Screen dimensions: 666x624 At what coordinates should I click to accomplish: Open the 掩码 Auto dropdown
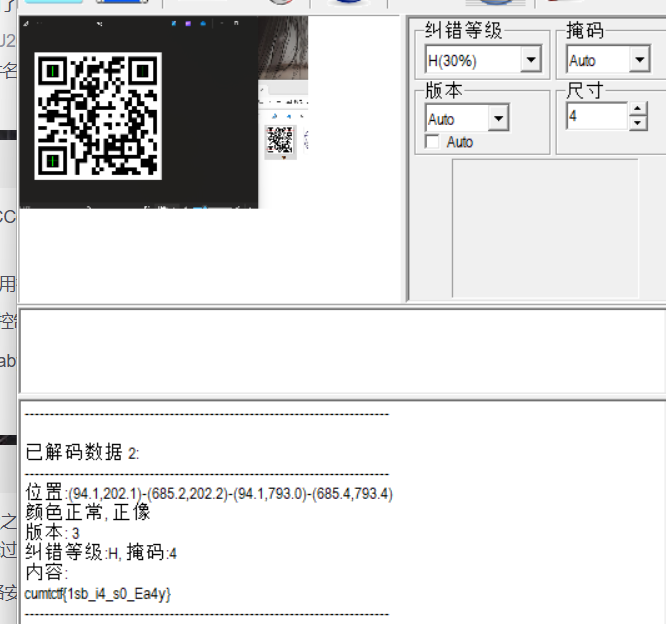pyautogui.click(x=640, y=59)
